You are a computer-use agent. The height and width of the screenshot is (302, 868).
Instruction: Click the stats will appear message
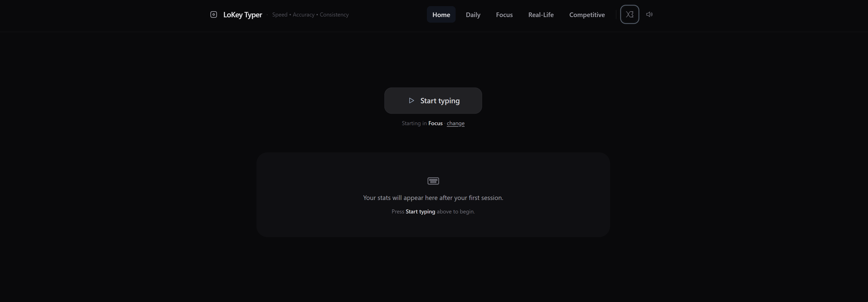[x=433, y=198]
